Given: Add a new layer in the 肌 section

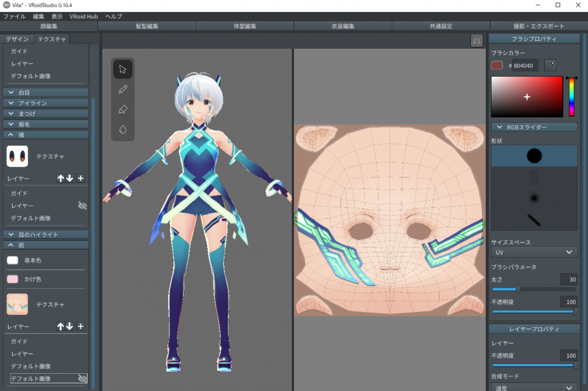Looking at the screenshot, I should pos(81,326).
